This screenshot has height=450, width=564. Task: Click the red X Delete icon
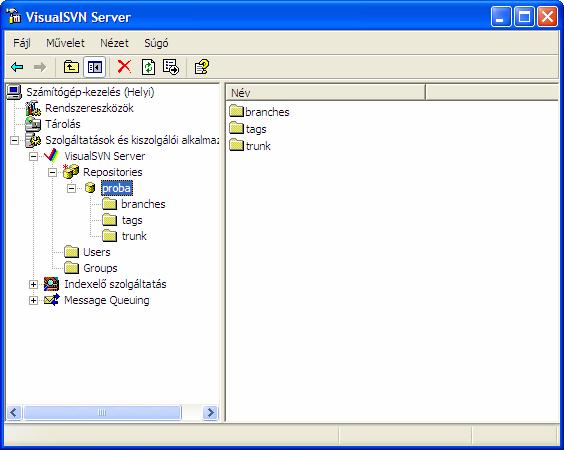124,67
